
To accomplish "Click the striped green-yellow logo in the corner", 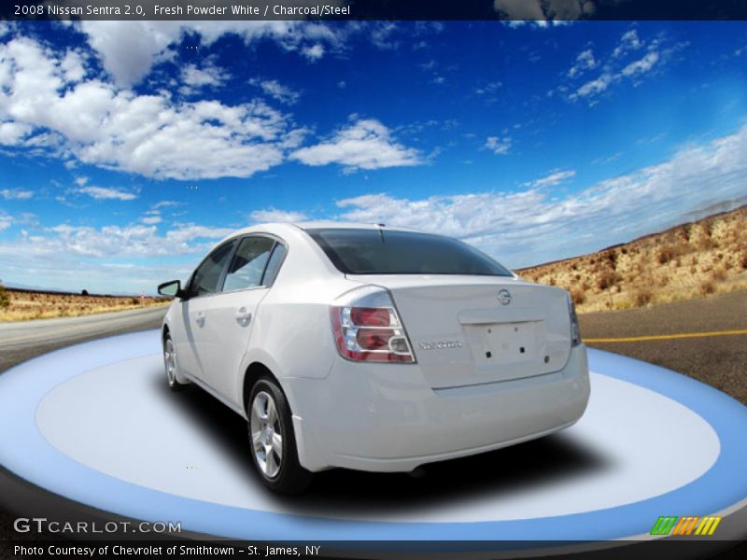I will pos(685,525).
